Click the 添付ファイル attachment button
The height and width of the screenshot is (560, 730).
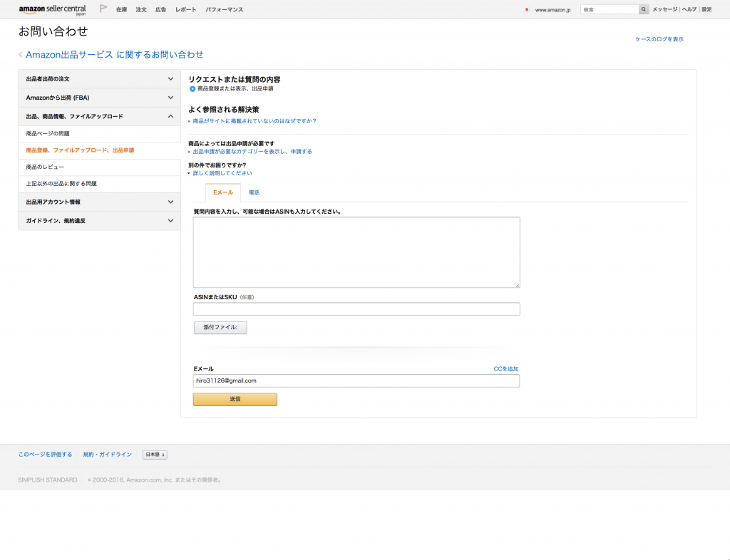[x=220, y=328]
